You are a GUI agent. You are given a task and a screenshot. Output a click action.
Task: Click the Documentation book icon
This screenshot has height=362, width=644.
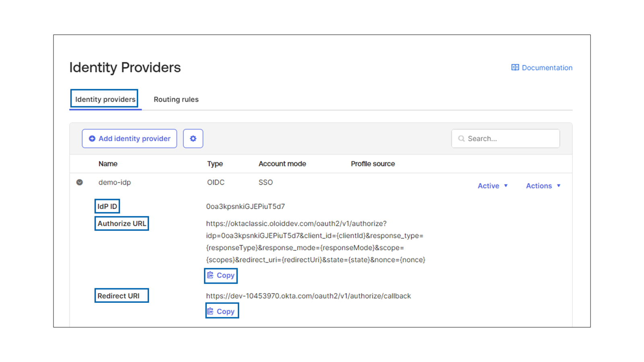click(515, 68)
